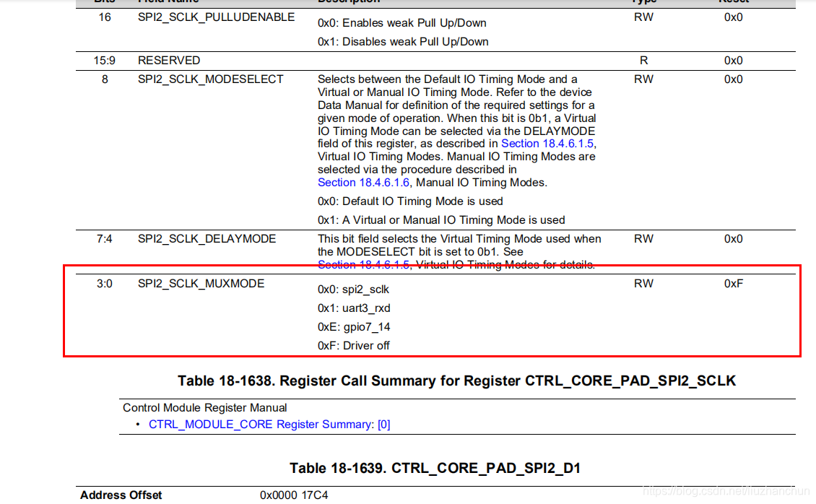Click the RW type of SPI2_SCLK_PULLUDENABLE row
Viewport: 816px width, 504px height.
point(643,17)
